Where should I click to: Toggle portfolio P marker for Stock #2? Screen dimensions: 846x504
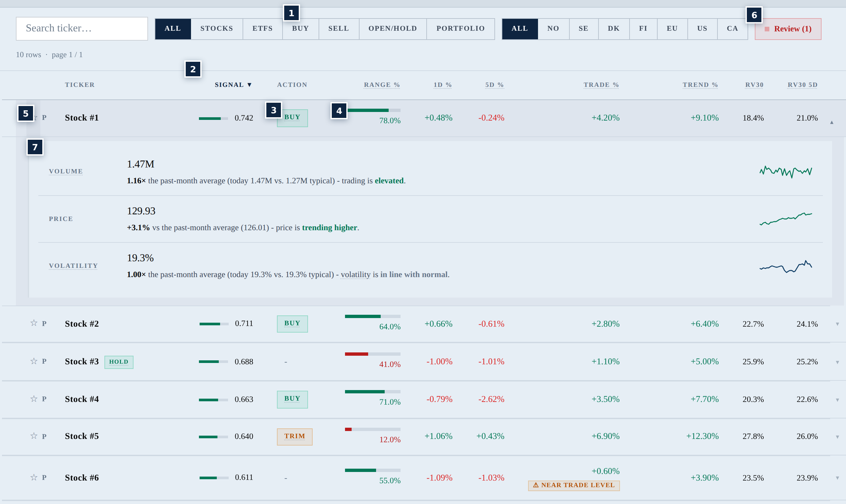click(44, 324)
